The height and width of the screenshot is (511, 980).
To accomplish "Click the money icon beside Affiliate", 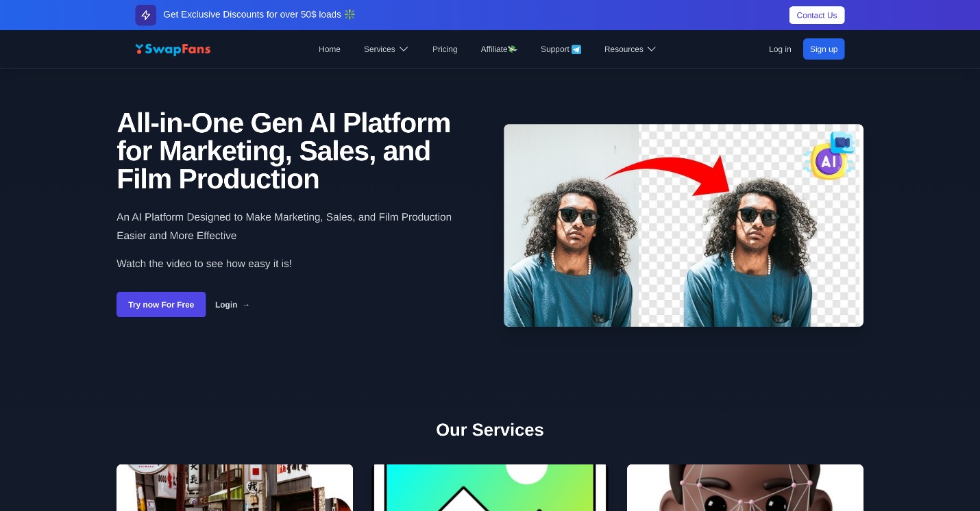I will [x=513, y=49].
